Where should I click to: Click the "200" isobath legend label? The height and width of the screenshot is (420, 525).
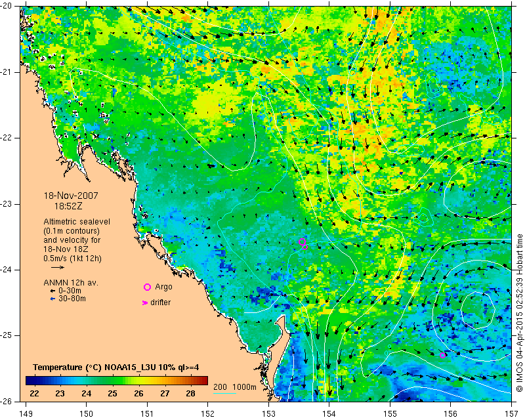tap(220, 387)
